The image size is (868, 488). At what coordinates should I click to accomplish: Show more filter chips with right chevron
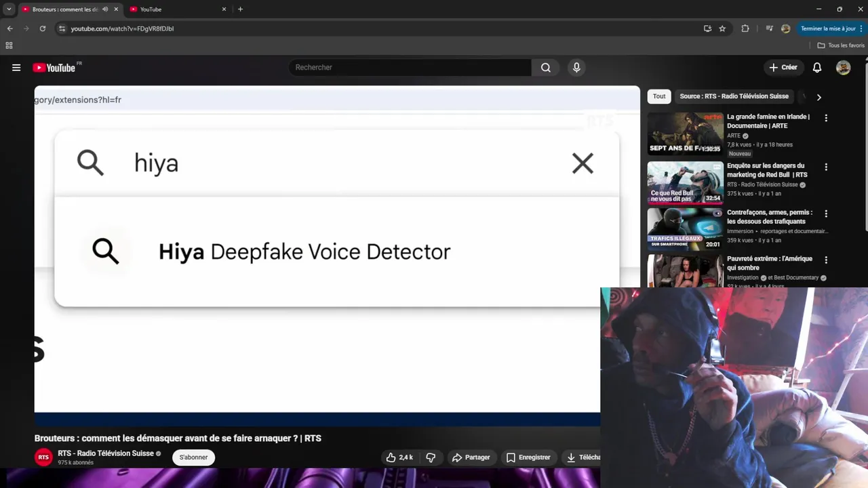click(x=818, y=97)
